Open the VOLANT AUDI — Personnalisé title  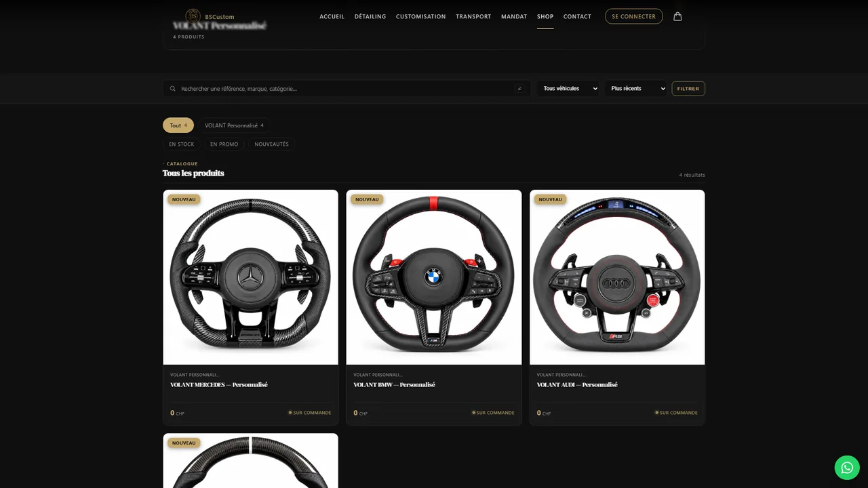(x=577, y=384)
